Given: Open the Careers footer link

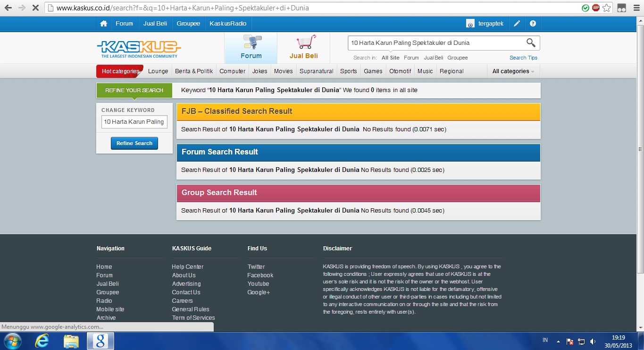Looking at the screenshot, I should click(183, 301).
